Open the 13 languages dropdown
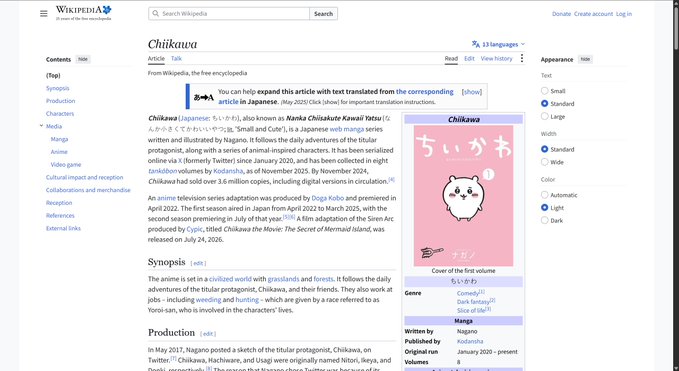Viewport: 679px width, 371px height. click(498, 44)
